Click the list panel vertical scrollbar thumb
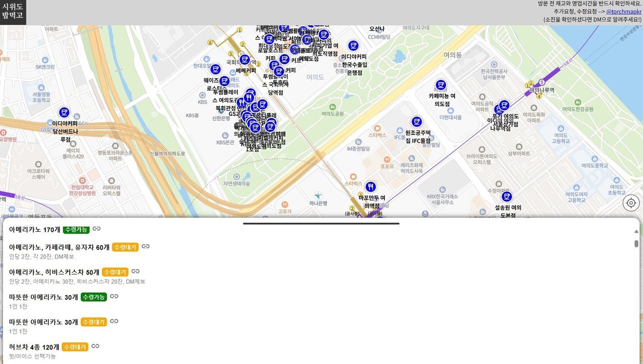The image size is (643, 364). (x=636, y=243)
